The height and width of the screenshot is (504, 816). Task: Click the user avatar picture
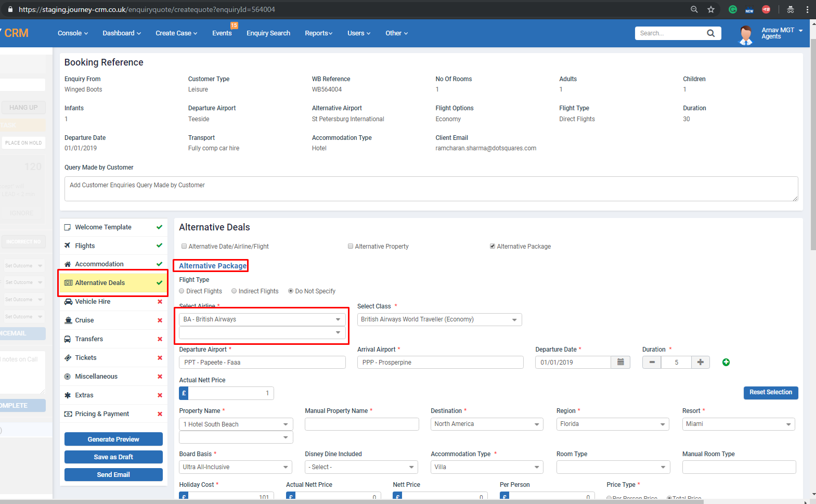pos(746,34)
